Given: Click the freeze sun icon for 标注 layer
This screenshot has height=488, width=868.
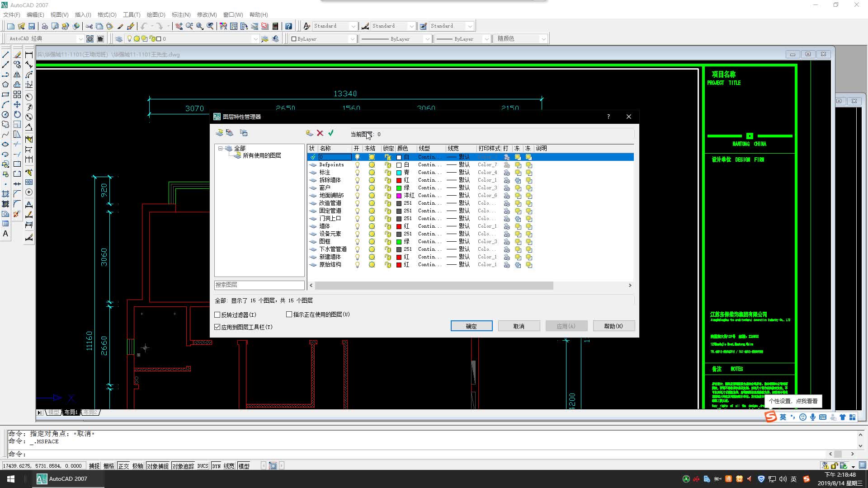Looking at the screenshot, I should point(372,173).
